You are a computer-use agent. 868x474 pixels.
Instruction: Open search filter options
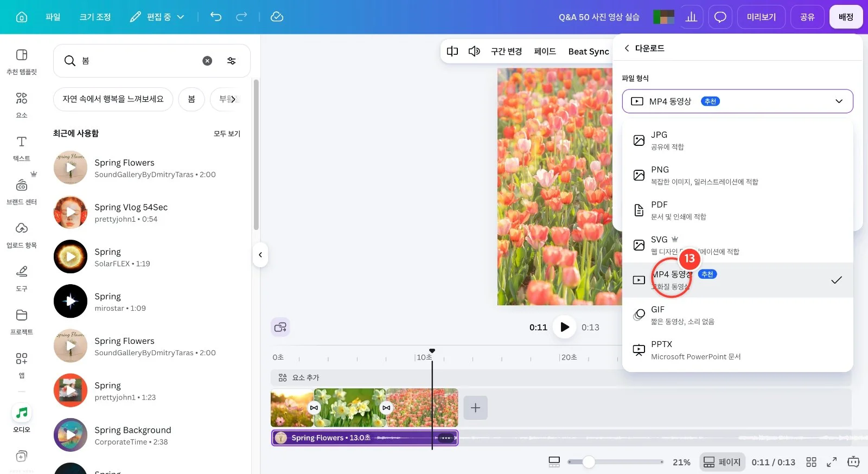(x=232, y=61)
